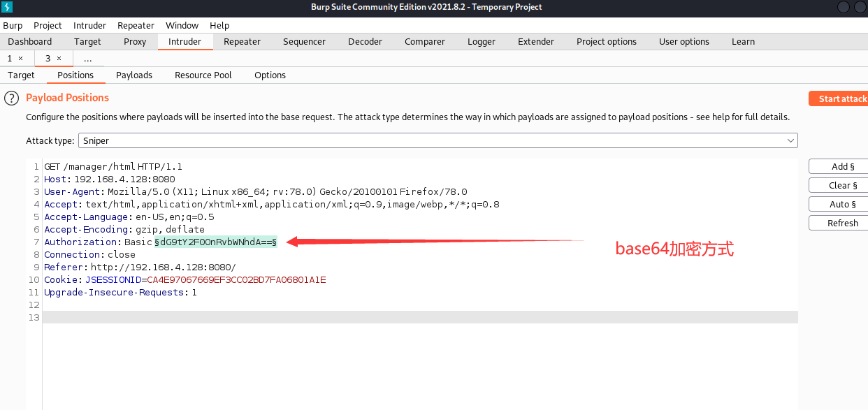The image size is (868, 410).
Task: Switch to the Extender tab
Action: [536, 41]
